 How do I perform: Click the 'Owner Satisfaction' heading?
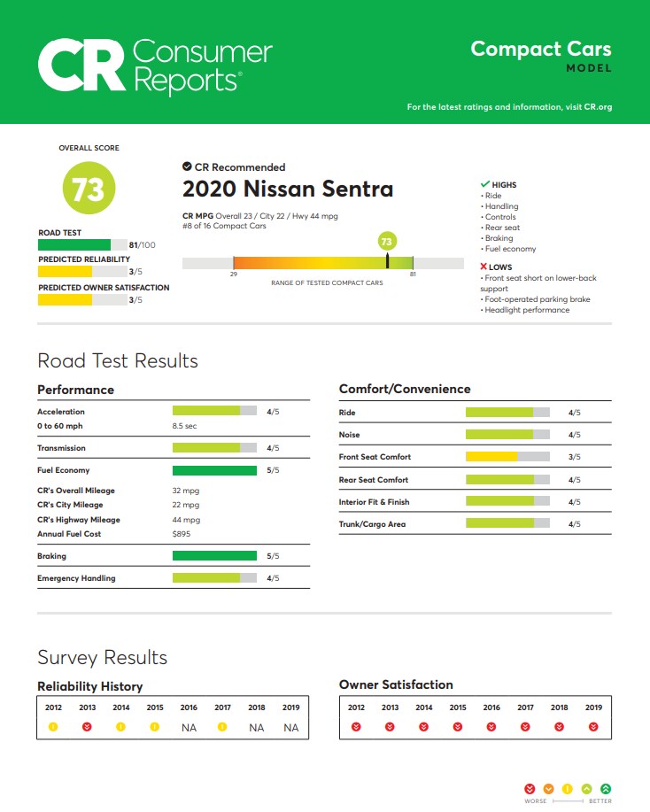396,685
